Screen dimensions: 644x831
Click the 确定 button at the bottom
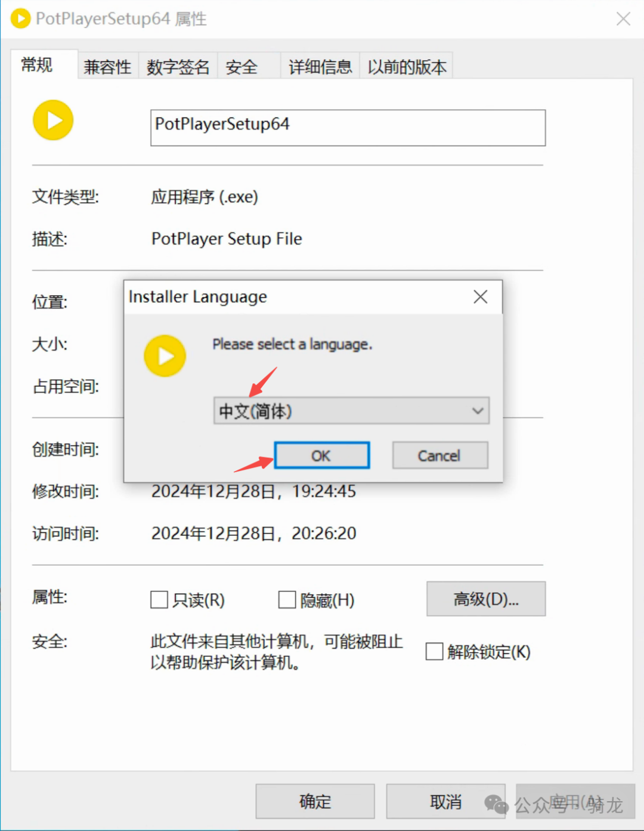(x=315, y=801)
